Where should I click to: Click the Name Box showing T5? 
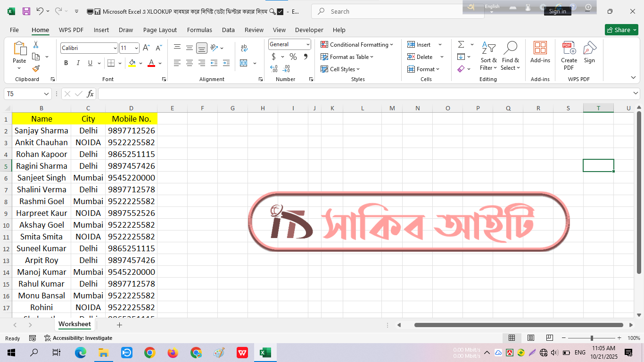(24, 94)
